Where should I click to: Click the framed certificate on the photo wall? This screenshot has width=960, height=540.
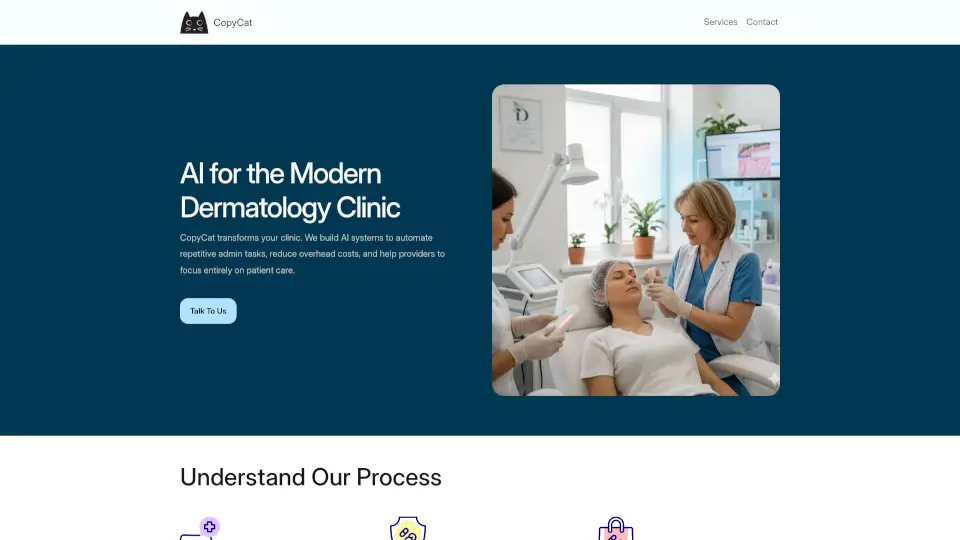point(521,124)
